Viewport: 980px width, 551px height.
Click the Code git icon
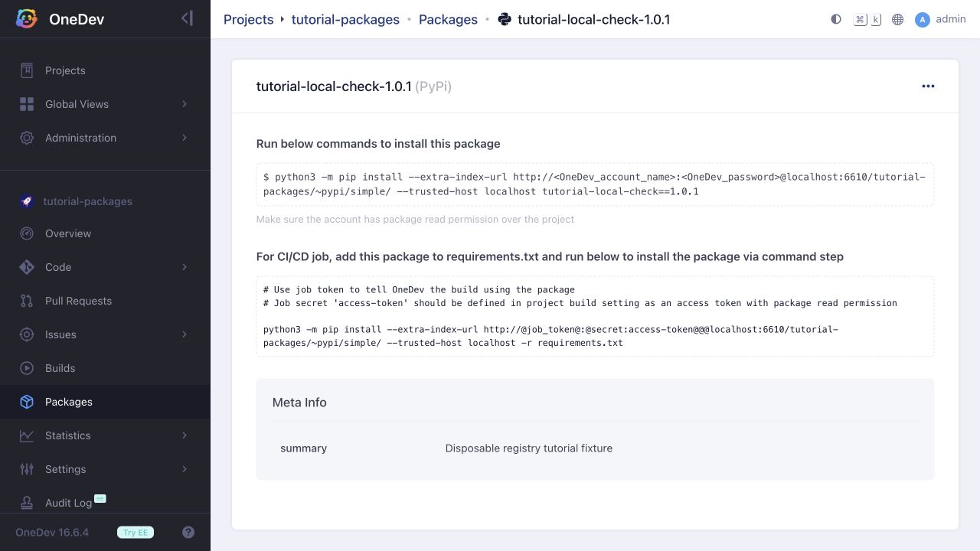pos(27,267)
